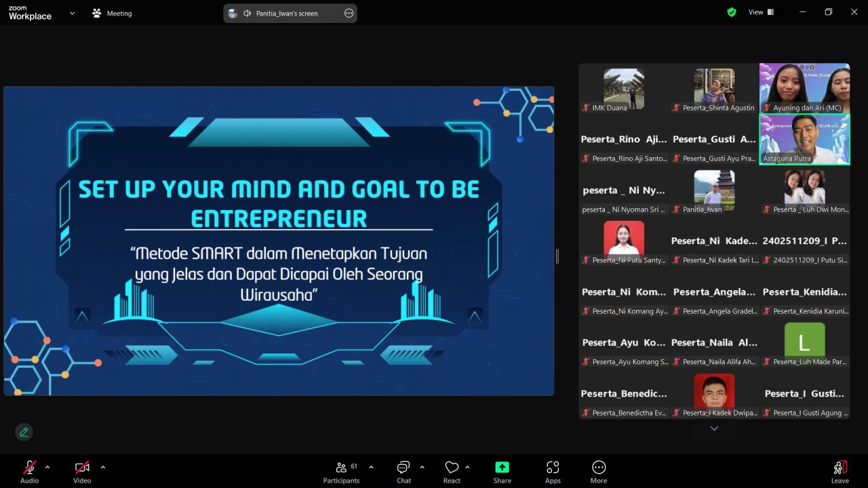The height and width of the screenshot is (488, 868).
Task: Expand video settings chevron arrow
Action: coord(103,467)
